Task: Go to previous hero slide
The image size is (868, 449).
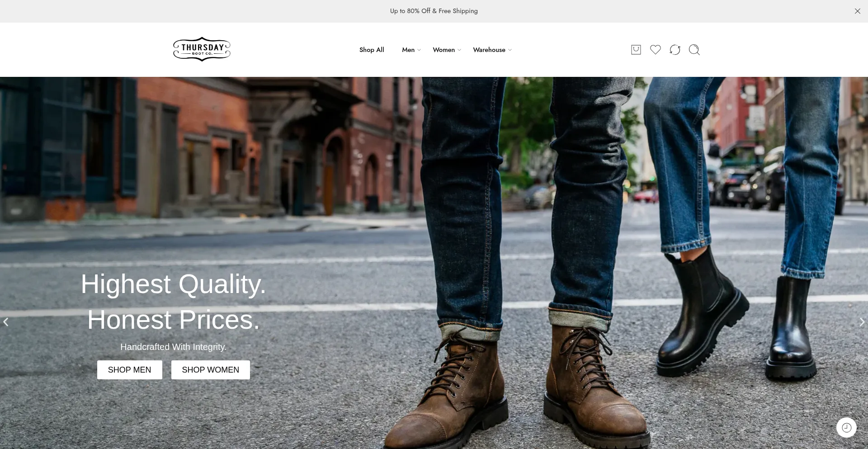Action: [x=6, y=322]
